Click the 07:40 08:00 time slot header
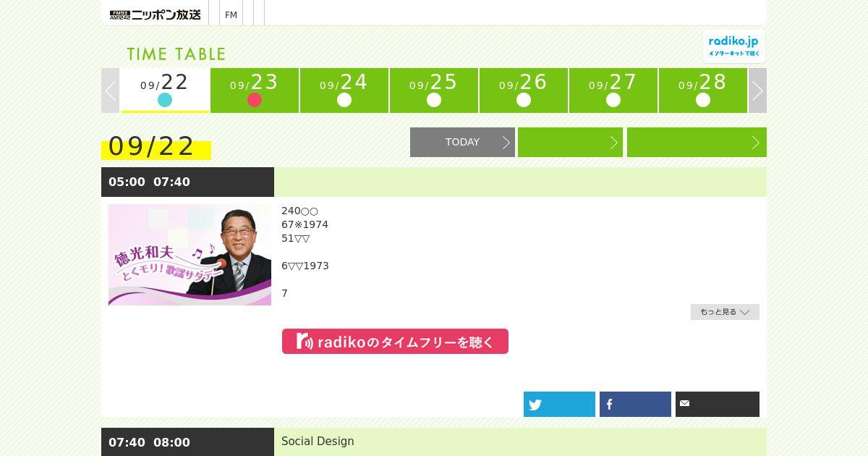The width and height of the screenshot is (868, 456). (x=187, y=442)
